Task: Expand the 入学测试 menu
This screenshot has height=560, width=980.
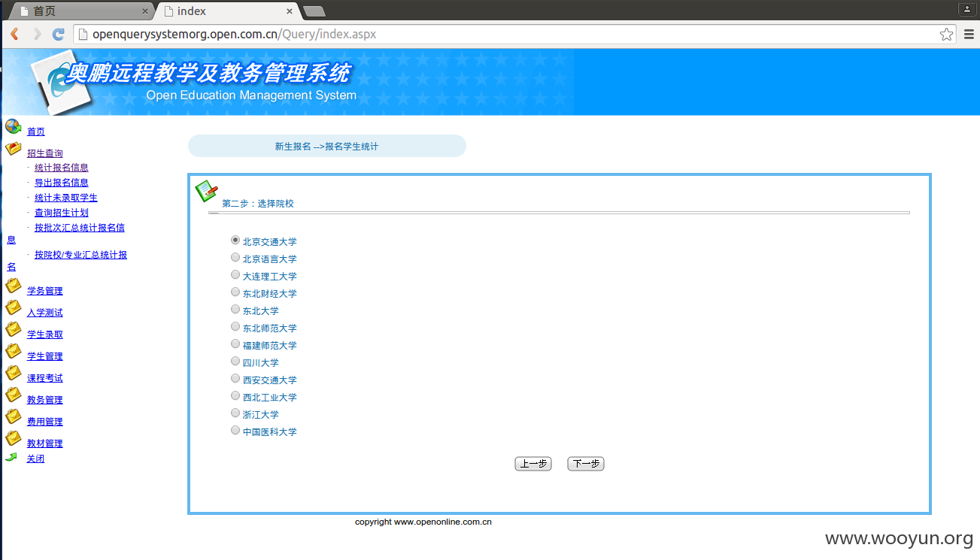Action: click(x=45, y=313)
